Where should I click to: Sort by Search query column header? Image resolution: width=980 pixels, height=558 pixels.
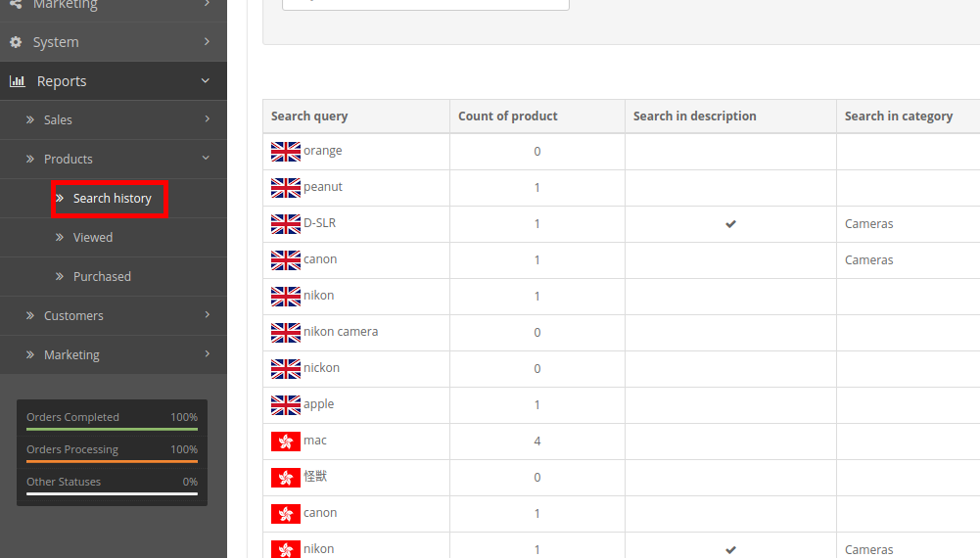pos(309,116)
